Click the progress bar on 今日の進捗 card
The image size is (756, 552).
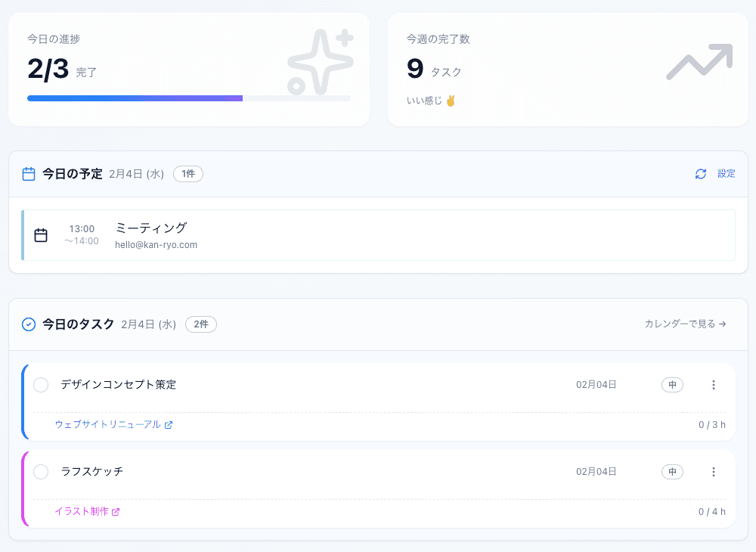coord(189,98)
